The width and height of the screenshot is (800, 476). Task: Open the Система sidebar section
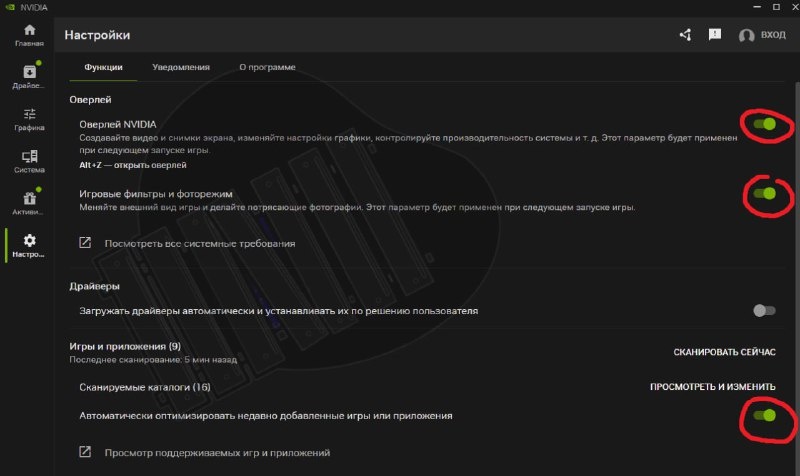[x=29, y=161]
